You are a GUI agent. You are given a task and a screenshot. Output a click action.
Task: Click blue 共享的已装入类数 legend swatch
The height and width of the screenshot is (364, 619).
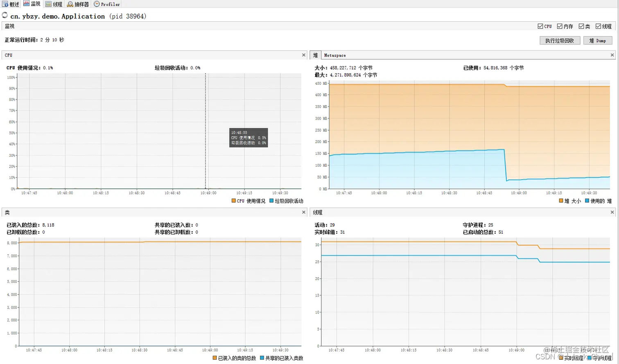coord(262,358)
